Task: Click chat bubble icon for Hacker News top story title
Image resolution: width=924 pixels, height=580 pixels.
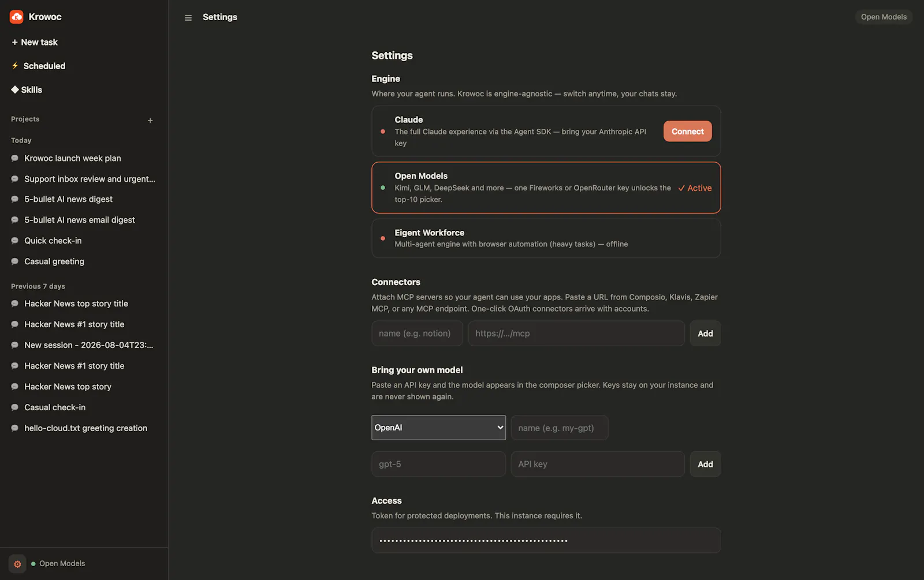Action: 15,304
